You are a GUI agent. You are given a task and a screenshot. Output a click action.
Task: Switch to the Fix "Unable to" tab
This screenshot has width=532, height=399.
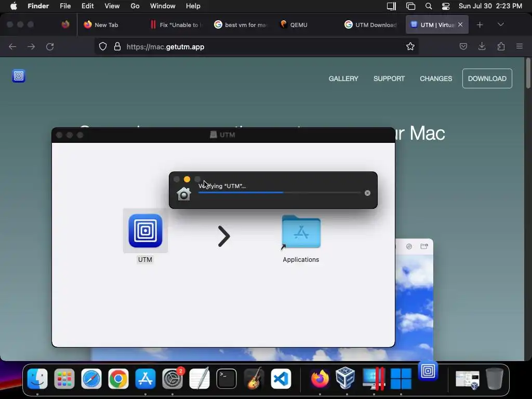coord(177,25)
